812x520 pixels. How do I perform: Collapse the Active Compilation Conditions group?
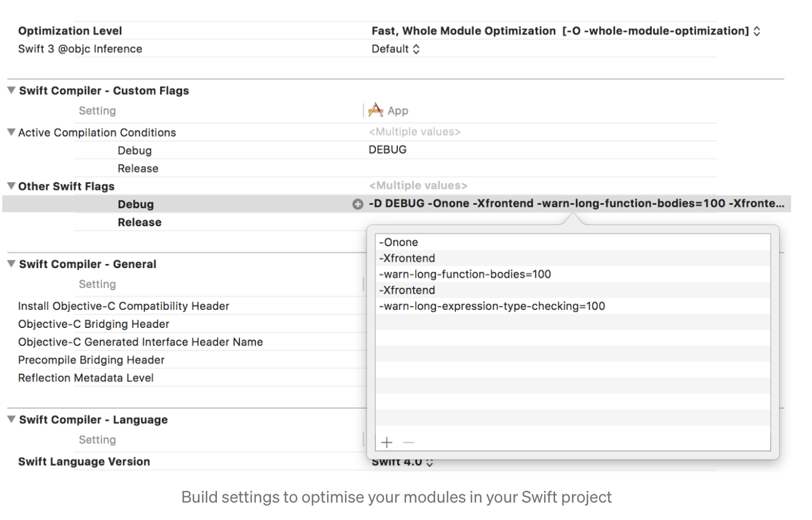10,132
